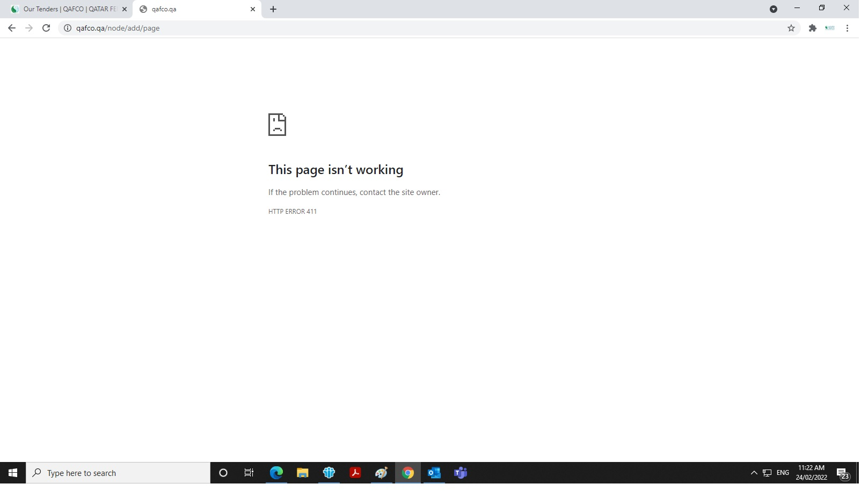Bookmark this page with the star icon
The image size is (868, 491).
click(x=791, y=28)
